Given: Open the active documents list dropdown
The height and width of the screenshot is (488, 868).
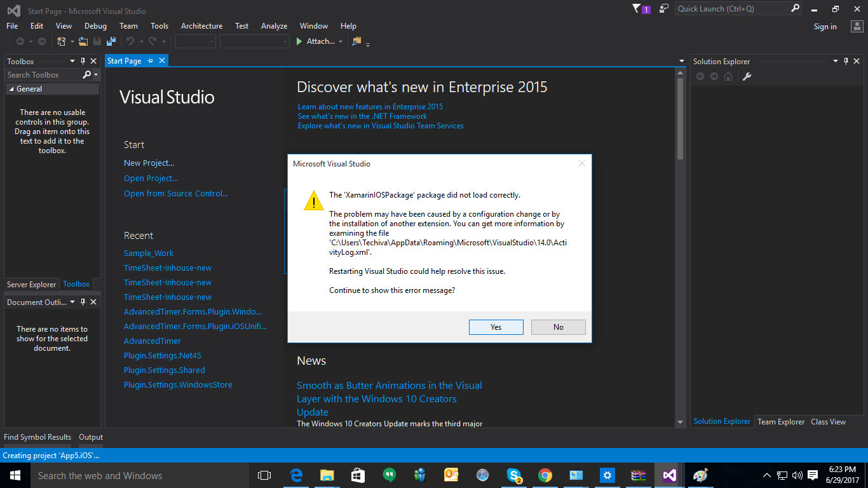Looking at the screenshot, I should (681, 61).
